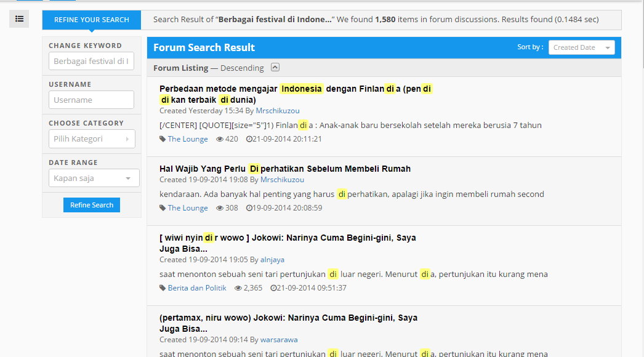Focus the Change Keyword input field
Image resolution: width=644 pixels, height=357 pixels.
tap(91, 61)
